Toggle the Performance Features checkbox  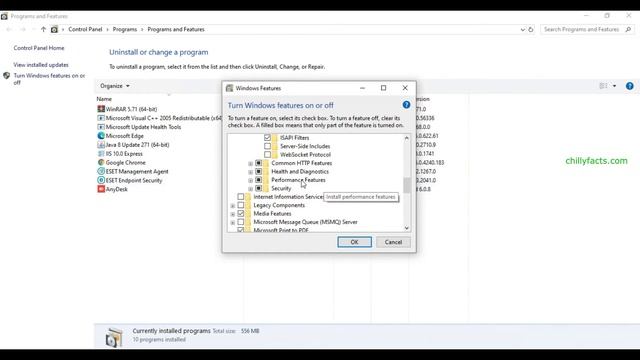pyautogui.click(x=258, y=180)
